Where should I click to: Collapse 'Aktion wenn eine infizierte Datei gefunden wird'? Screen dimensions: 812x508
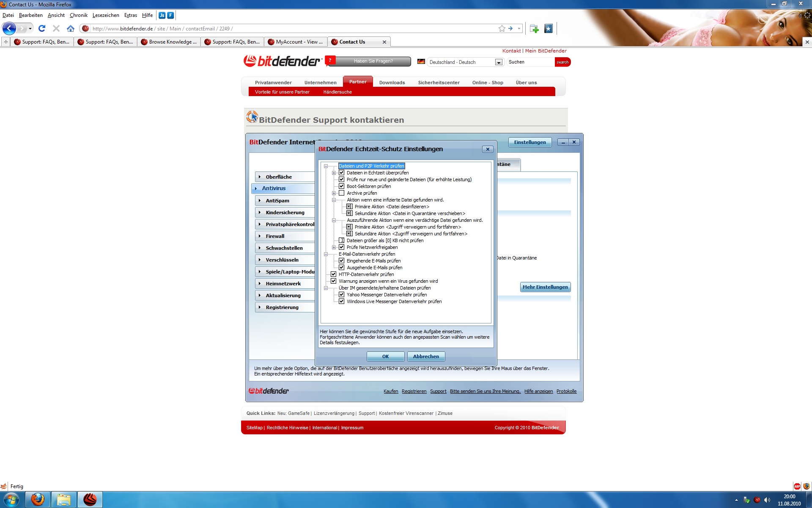point(334,200)
